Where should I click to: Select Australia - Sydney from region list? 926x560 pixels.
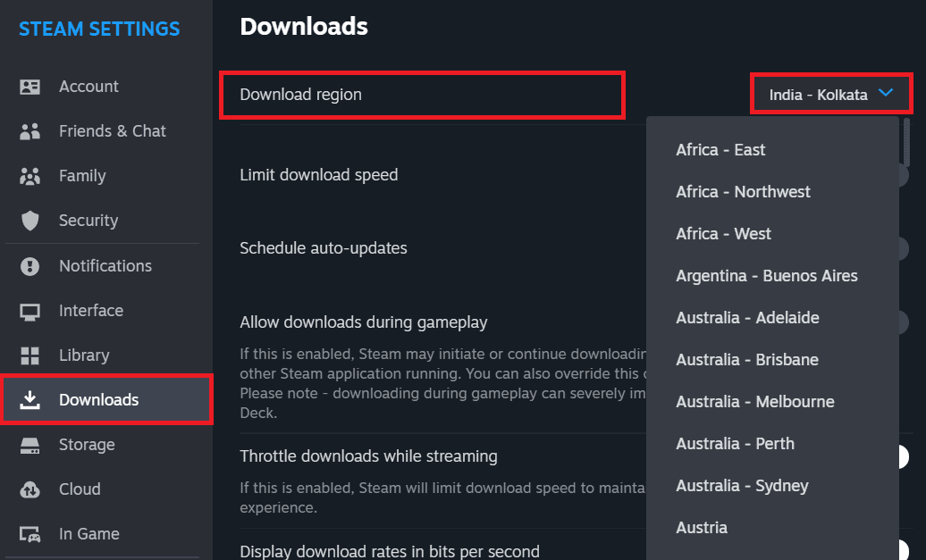742,485
